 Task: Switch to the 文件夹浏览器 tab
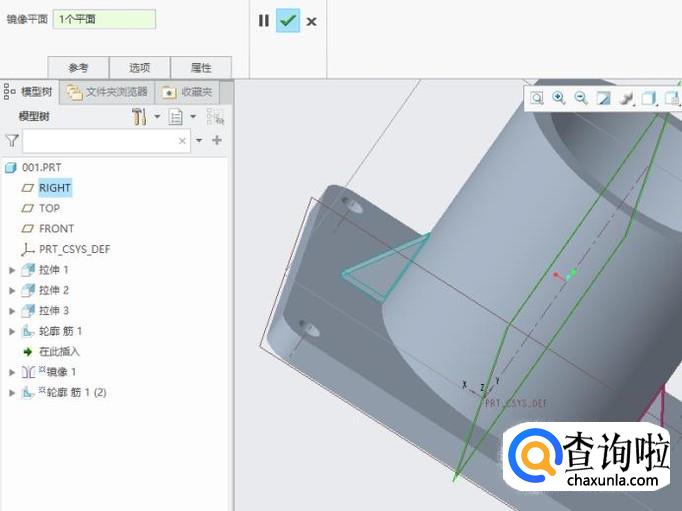[108, 92]
